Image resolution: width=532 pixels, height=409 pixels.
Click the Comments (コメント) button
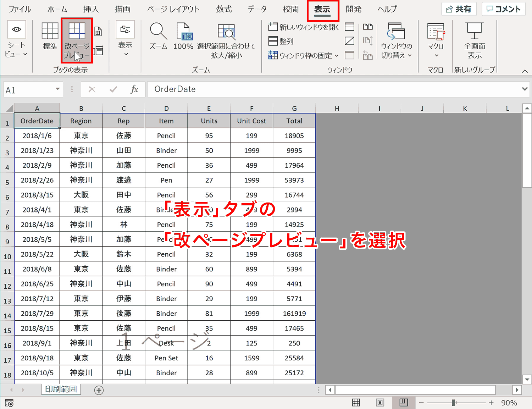pyautogui.click(x=503, y=9)
